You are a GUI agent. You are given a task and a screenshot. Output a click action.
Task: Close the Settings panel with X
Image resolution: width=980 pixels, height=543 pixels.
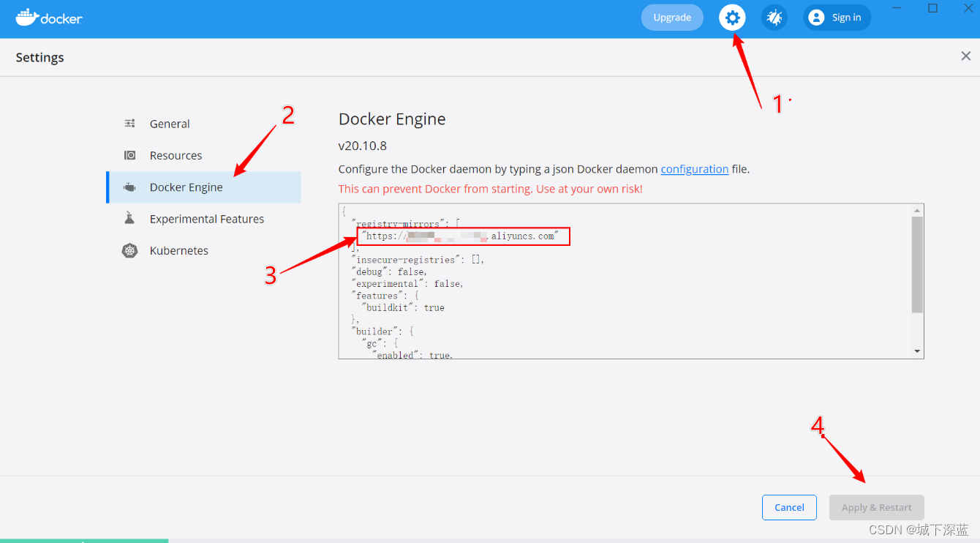point(965,56)
